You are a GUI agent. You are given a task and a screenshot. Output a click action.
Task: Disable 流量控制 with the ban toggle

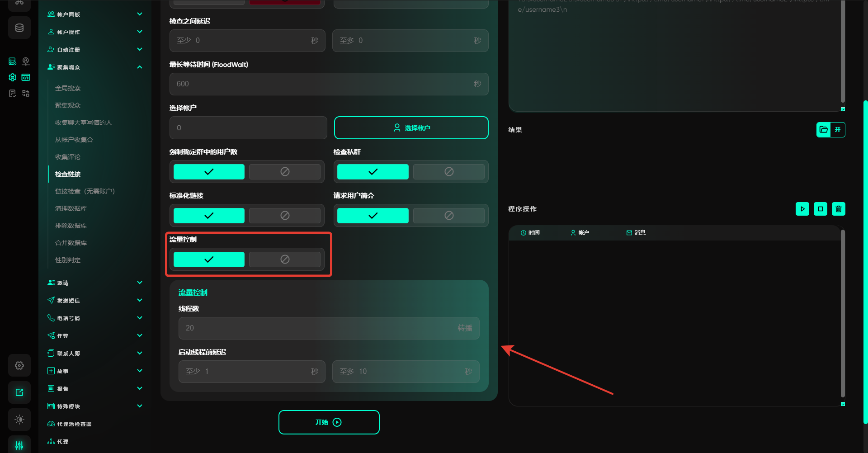pyautogui.click(x=284, y=260)
